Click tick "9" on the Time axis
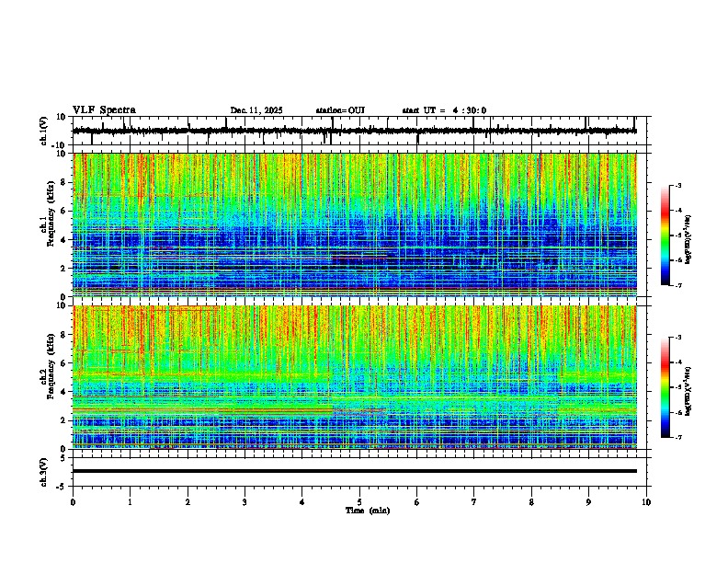 click(x=588, y=502)
